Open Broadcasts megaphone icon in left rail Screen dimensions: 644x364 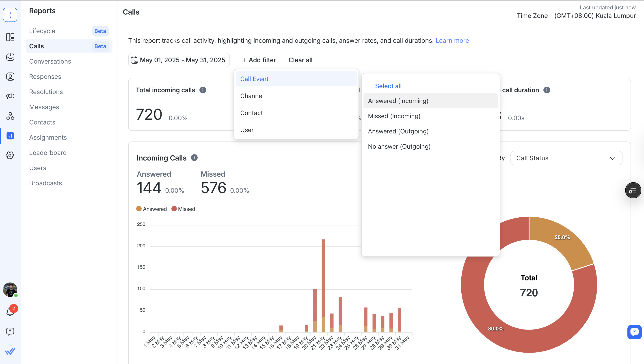point(10,96)
